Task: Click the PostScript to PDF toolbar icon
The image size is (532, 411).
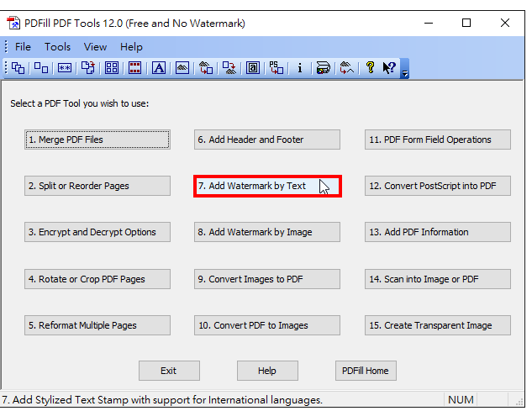Action: click(277, 68)
